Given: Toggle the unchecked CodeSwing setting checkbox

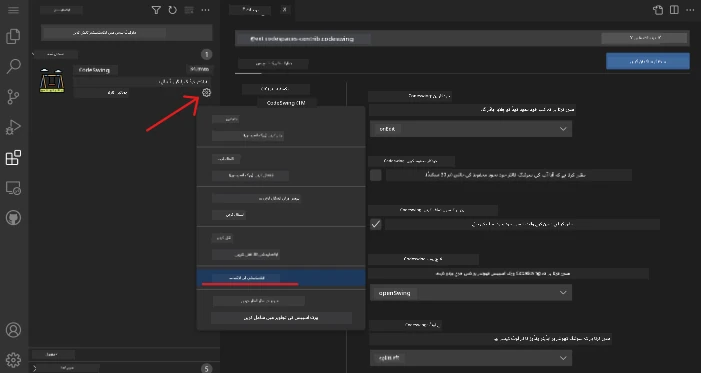Looking at the screenshot, I should point(376,175).
